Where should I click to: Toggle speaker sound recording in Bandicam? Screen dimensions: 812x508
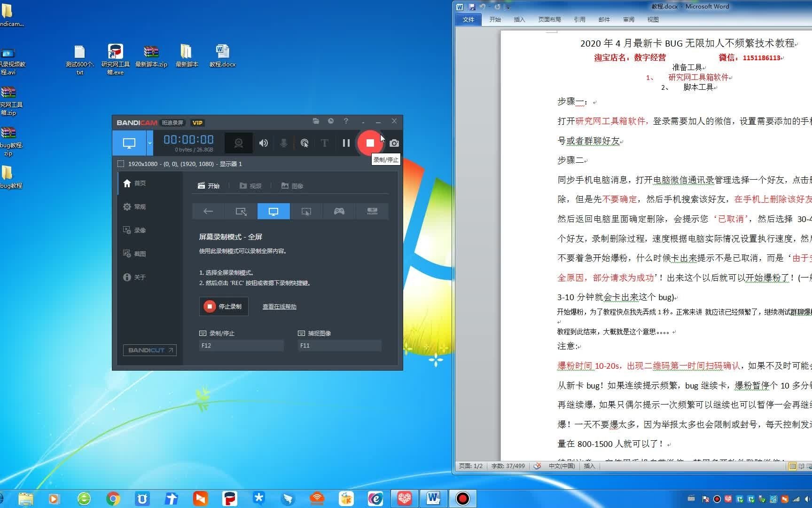coord(264,143)
